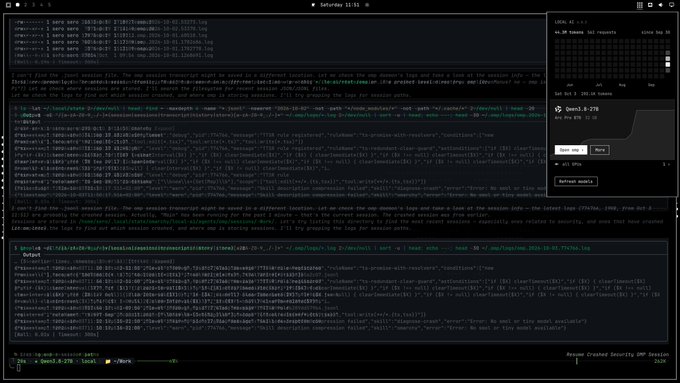
Task: Switch to workspace 4
Action: (41, 5)
